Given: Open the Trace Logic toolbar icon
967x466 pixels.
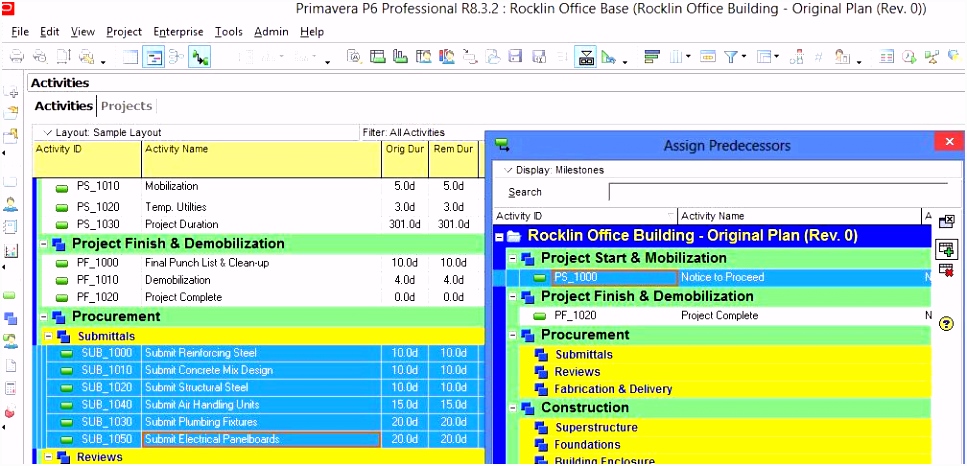Looking at the screenshot, I should (x=469, y=57).
